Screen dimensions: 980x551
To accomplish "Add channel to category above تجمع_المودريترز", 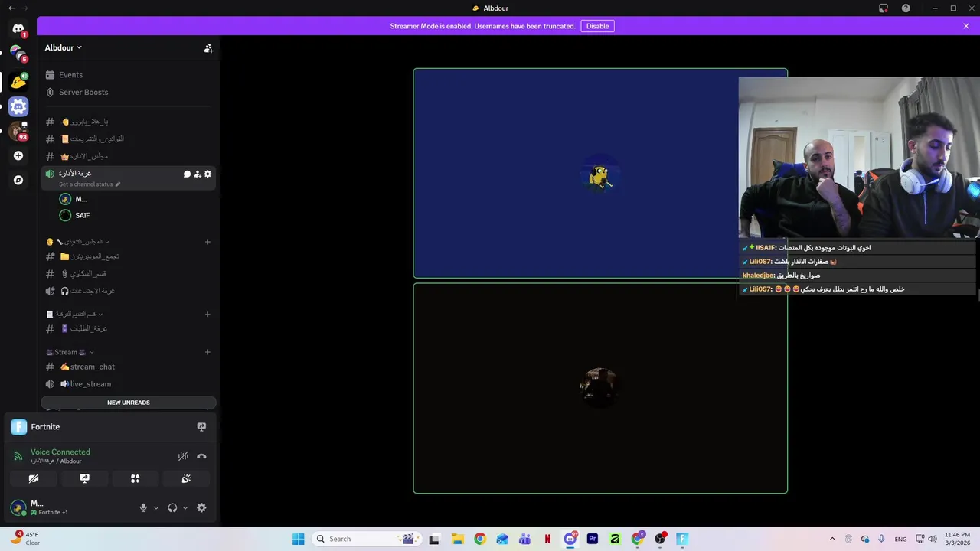I will coord(207,242).
